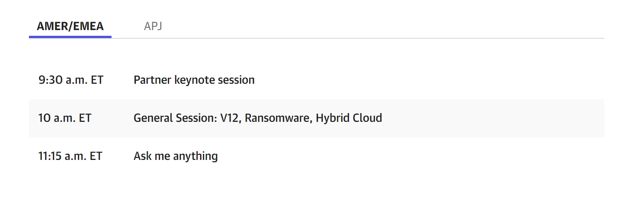
Task: Click the General Session: label prefix
Action: click(175, 118)
